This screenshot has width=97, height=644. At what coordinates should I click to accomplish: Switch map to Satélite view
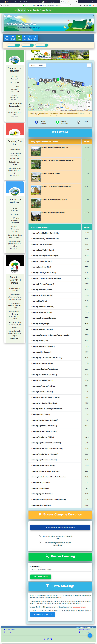point(42,66)
